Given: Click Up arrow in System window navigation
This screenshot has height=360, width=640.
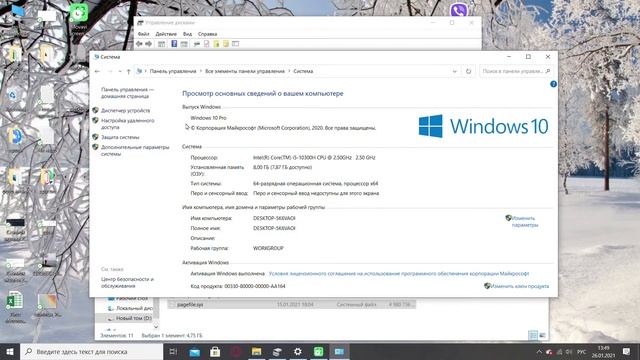Looking at the screenshot, I should coord(129,71).
